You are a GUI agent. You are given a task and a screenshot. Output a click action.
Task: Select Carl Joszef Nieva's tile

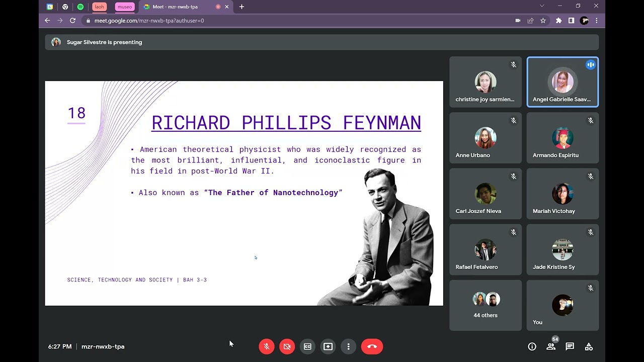486,194
